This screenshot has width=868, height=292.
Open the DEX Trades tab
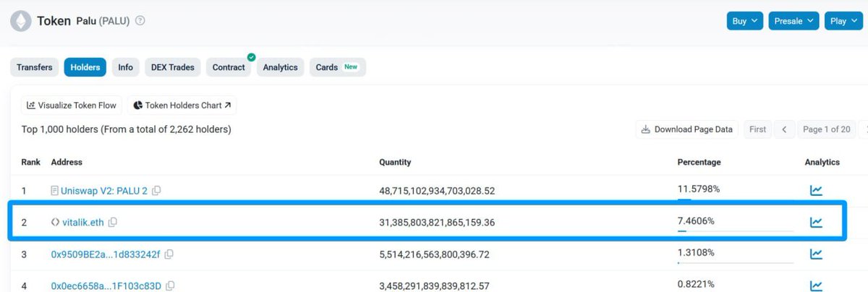[173, 67]
